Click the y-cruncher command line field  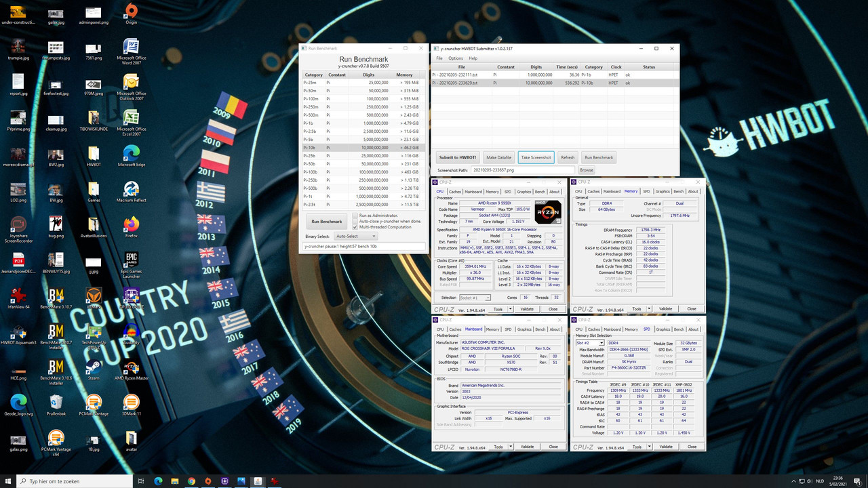(363, 246)
